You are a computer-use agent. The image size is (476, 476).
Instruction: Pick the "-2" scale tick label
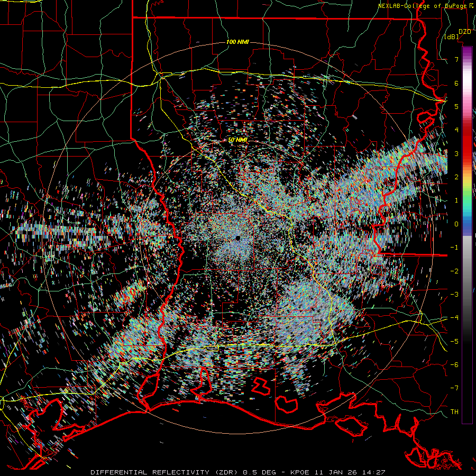click(x=454, y=271)
